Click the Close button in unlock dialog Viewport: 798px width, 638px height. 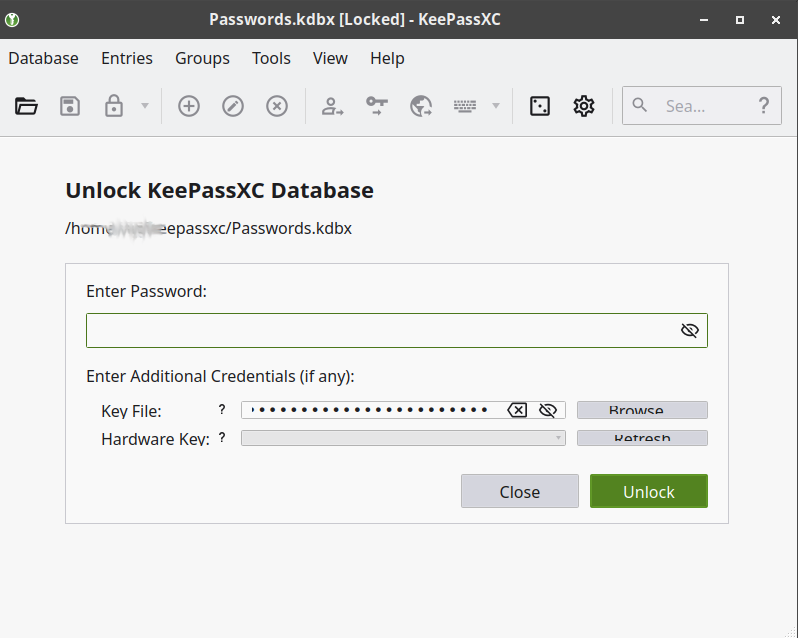click(x=520, y=491)
